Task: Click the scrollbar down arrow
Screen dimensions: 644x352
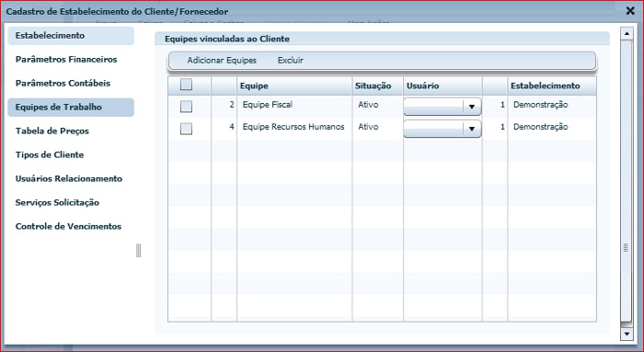Action: [627, 334]
